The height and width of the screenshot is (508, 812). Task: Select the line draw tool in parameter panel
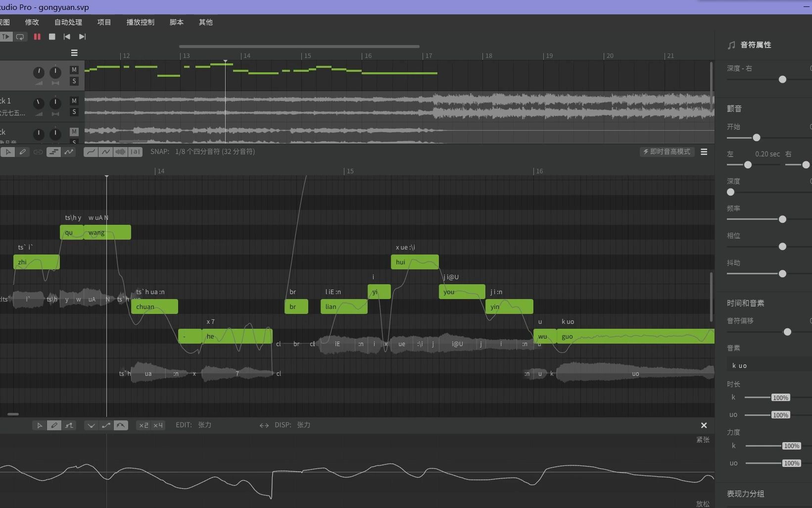tap(69, 425)
